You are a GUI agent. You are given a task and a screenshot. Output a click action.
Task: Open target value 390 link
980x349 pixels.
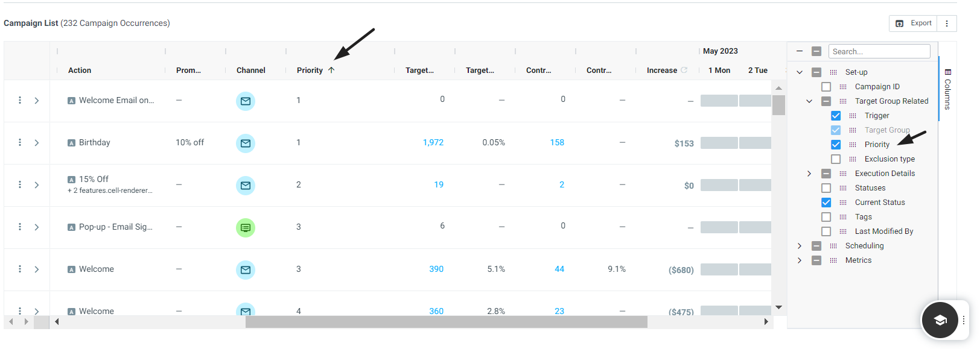[436, 269]
